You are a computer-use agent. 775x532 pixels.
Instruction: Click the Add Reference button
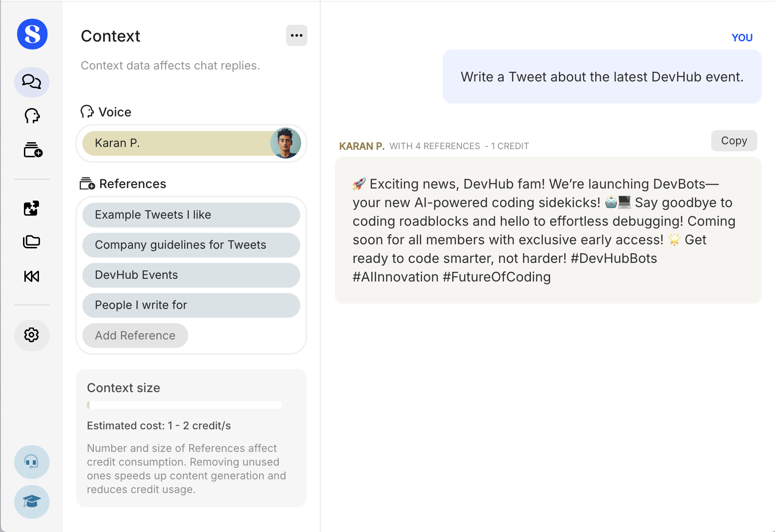(135, 335)
